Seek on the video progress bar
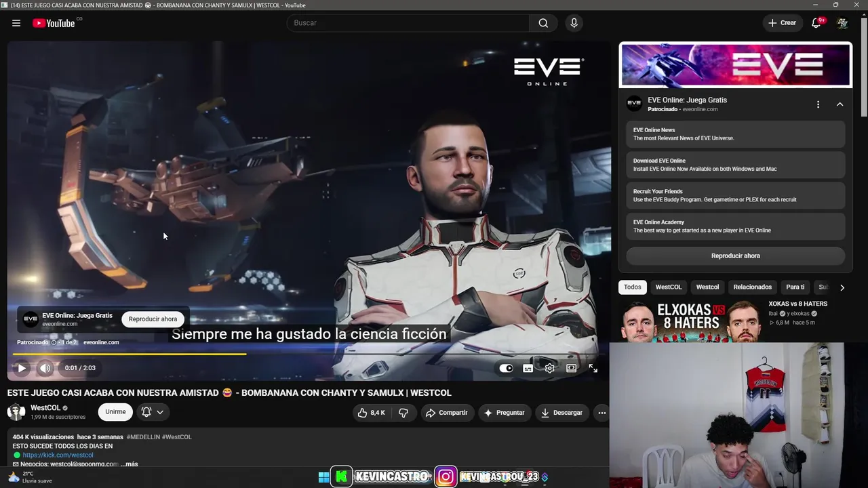868x488 pixels. [x=309, y=354]
